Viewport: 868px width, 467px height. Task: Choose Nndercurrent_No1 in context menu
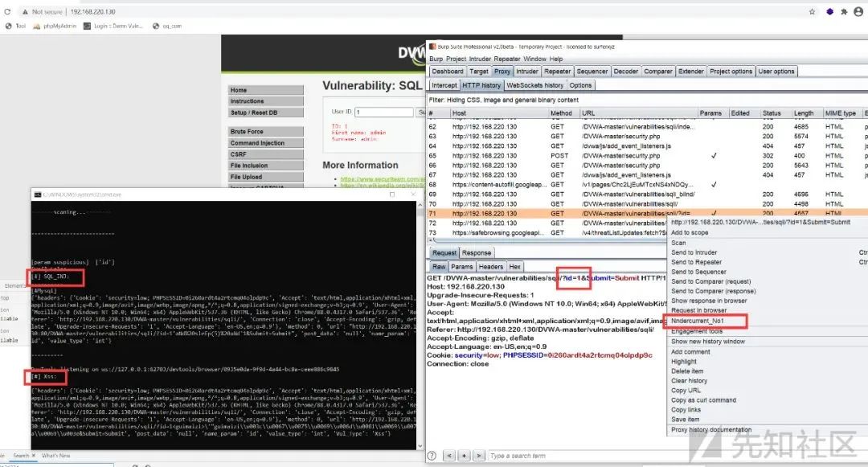[698, 321]
